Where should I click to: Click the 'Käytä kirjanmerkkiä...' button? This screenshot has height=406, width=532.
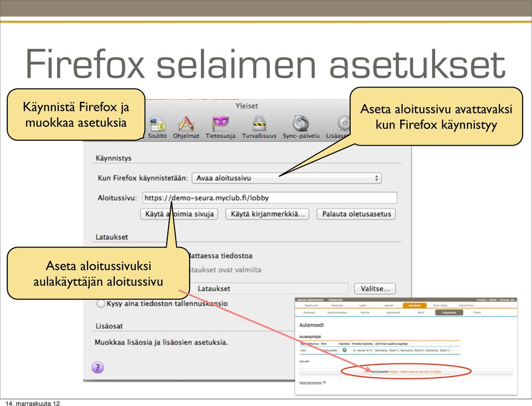(267, 214)
